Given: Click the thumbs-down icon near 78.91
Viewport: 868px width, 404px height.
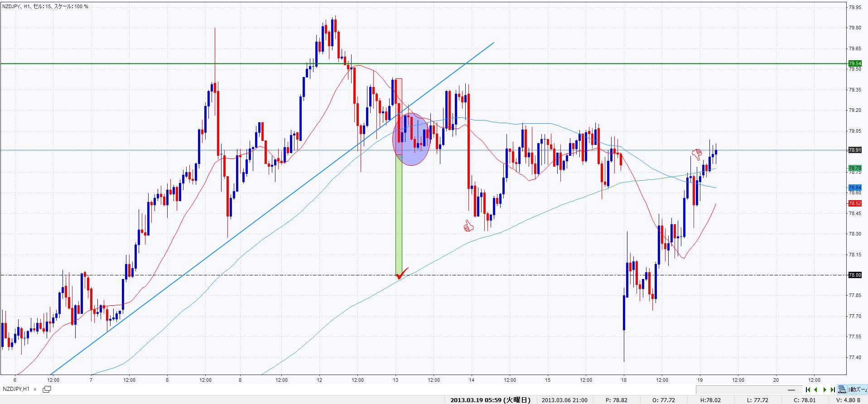Looking at the screenshot, I should 697,154.
